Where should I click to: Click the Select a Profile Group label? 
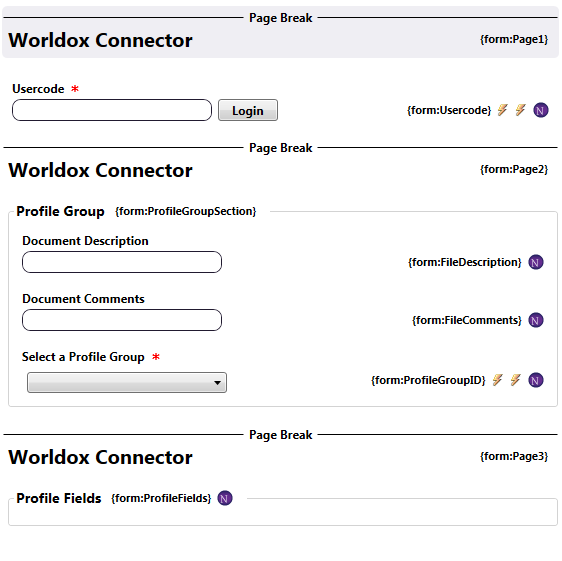[83, 357]
